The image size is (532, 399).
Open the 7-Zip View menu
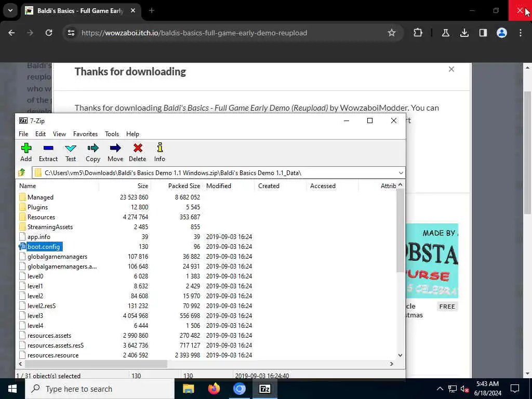[x=59, y=134]
